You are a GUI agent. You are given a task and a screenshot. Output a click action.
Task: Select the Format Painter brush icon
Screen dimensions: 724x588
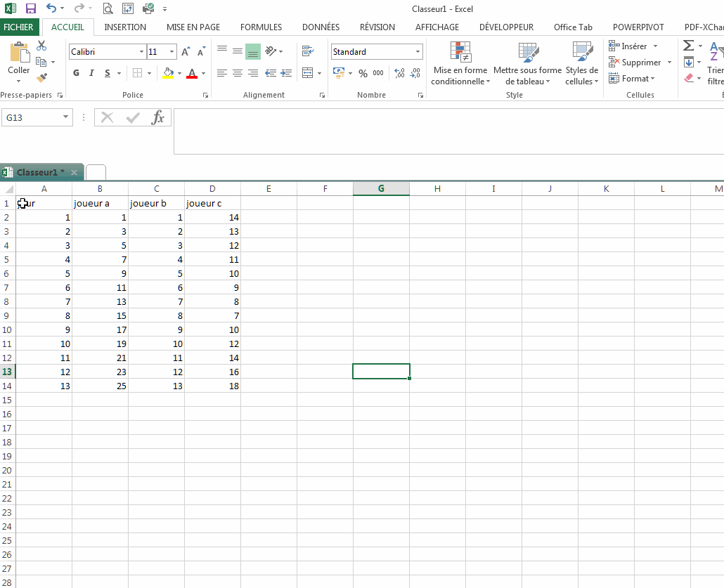pos(41,77)
